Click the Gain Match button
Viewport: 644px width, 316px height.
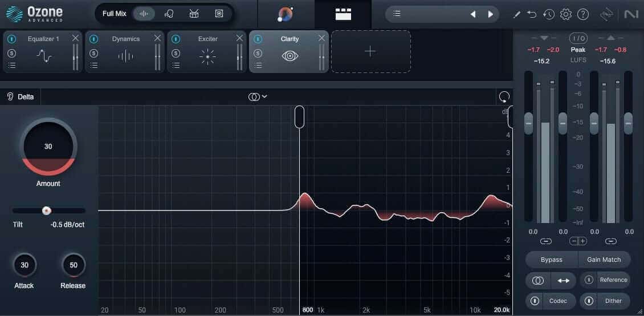click(x=604, y=260)
